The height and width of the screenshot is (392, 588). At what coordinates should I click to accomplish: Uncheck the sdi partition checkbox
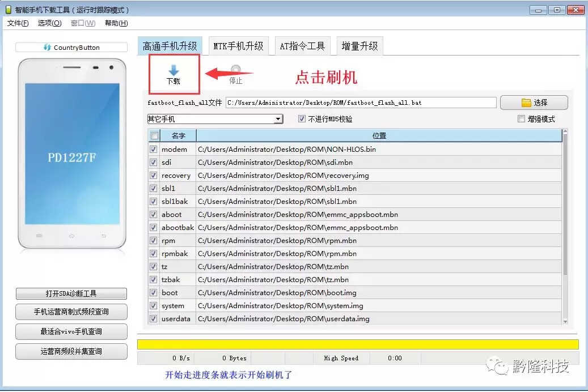(153, 162)
